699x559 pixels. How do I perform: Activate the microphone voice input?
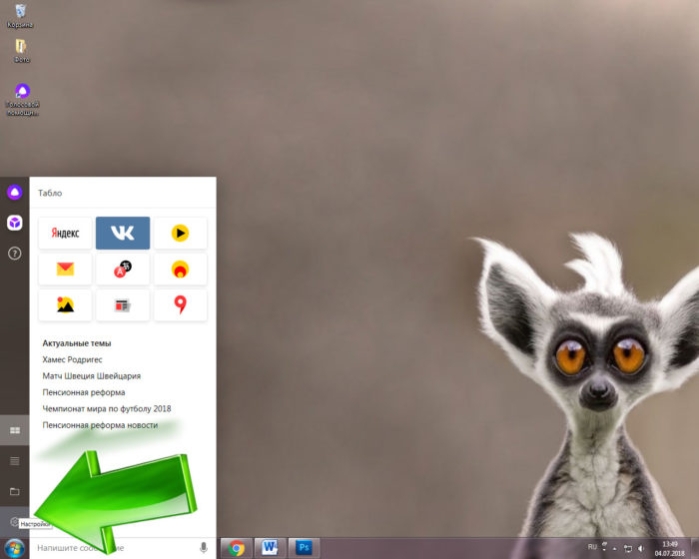(203, 547)
